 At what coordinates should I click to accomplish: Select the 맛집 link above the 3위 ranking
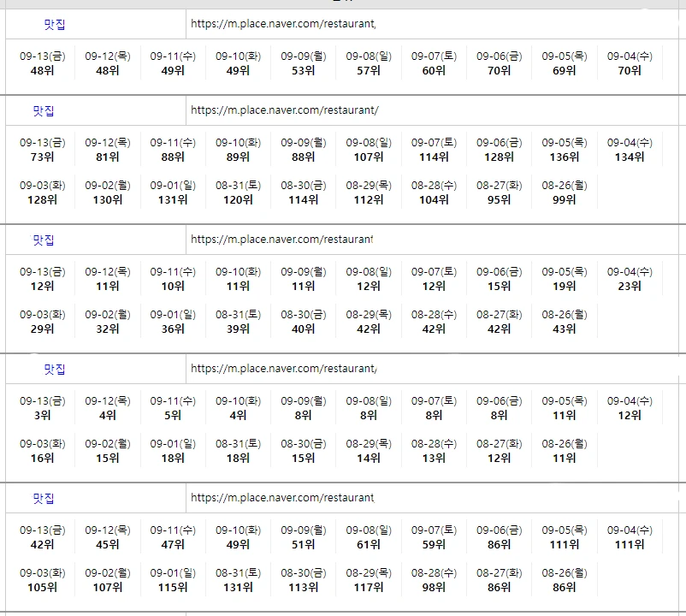(x=55, y=370)
